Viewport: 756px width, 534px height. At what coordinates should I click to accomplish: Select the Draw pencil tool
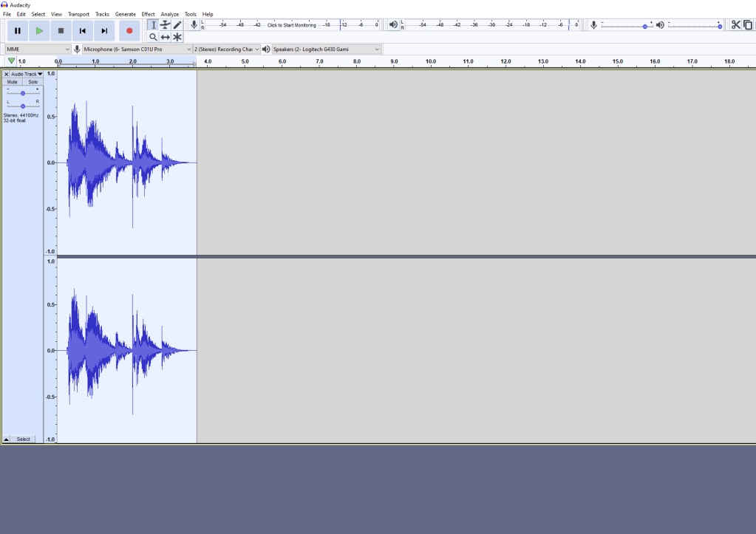tap(177, 25)
